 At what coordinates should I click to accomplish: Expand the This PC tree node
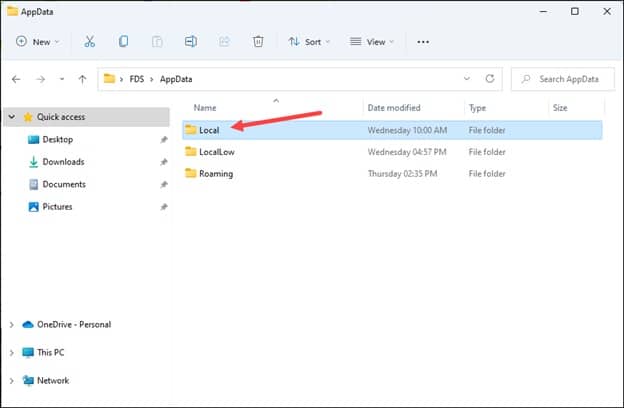[x=12, y=353]
